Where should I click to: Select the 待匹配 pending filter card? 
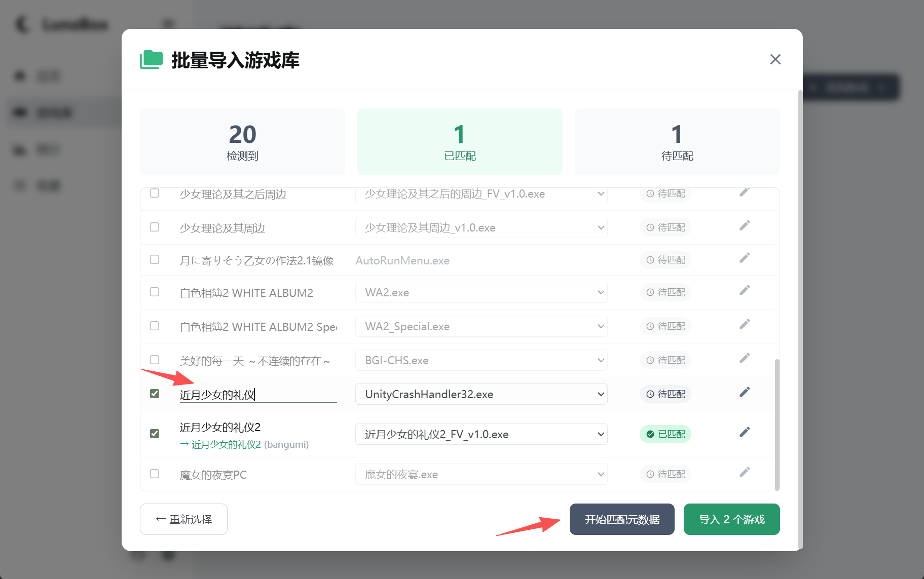(677, 142)
